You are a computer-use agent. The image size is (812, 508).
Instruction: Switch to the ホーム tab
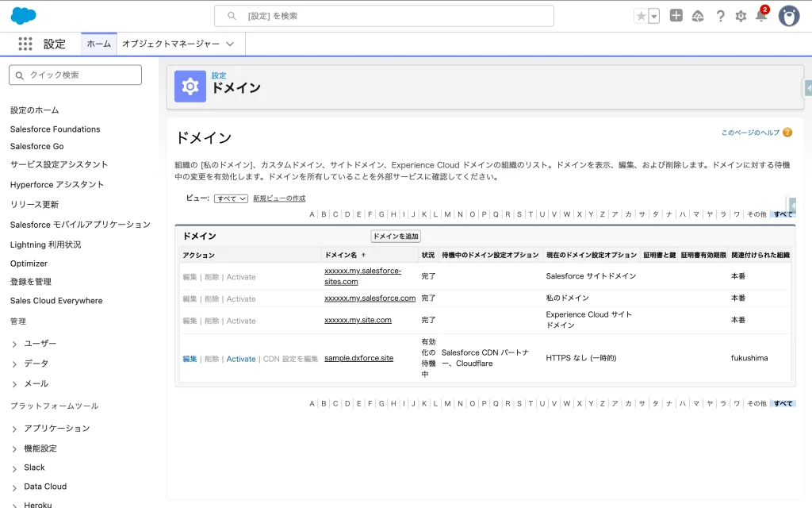tap(99, 44)
